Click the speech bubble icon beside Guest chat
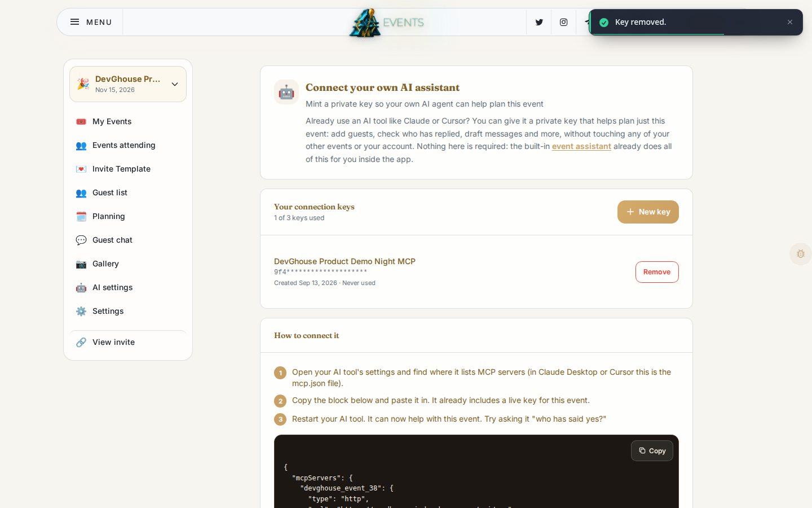Image resolution: width=812 pixels, height=508 pixels. coord(81,240)
